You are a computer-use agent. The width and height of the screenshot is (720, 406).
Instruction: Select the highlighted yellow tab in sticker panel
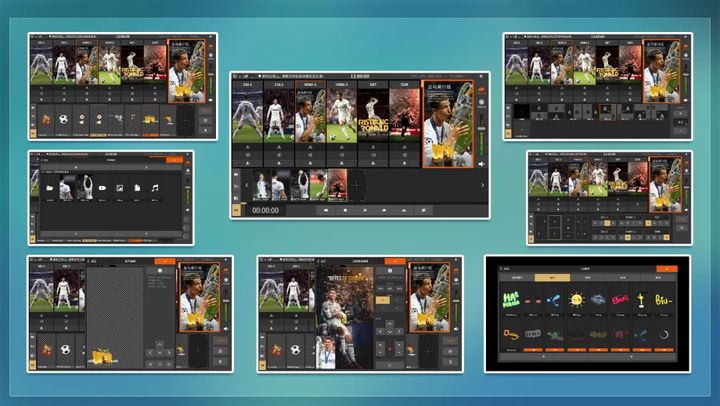click(551, 277)
